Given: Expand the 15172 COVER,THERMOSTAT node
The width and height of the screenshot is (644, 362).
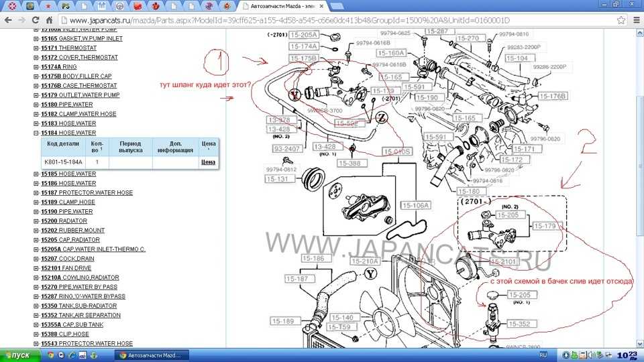Looking at the screenshot, I should click(36, 58).
